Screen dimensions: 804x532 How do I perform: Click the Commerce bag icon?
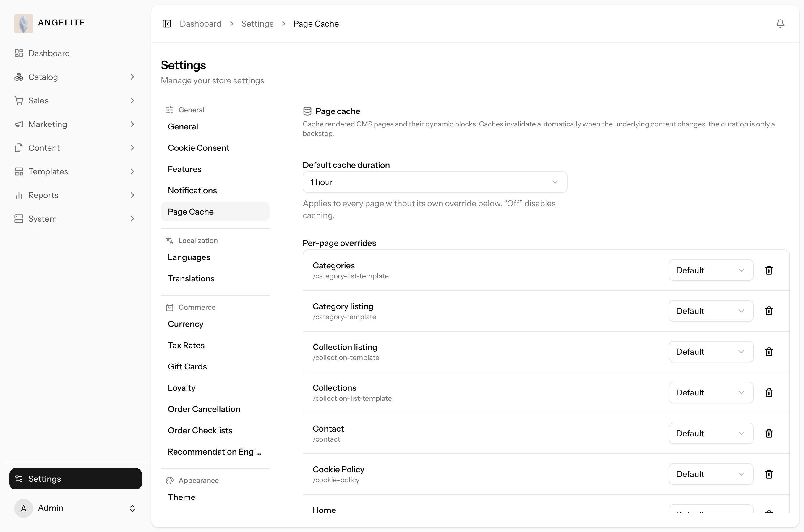[170, 307]
